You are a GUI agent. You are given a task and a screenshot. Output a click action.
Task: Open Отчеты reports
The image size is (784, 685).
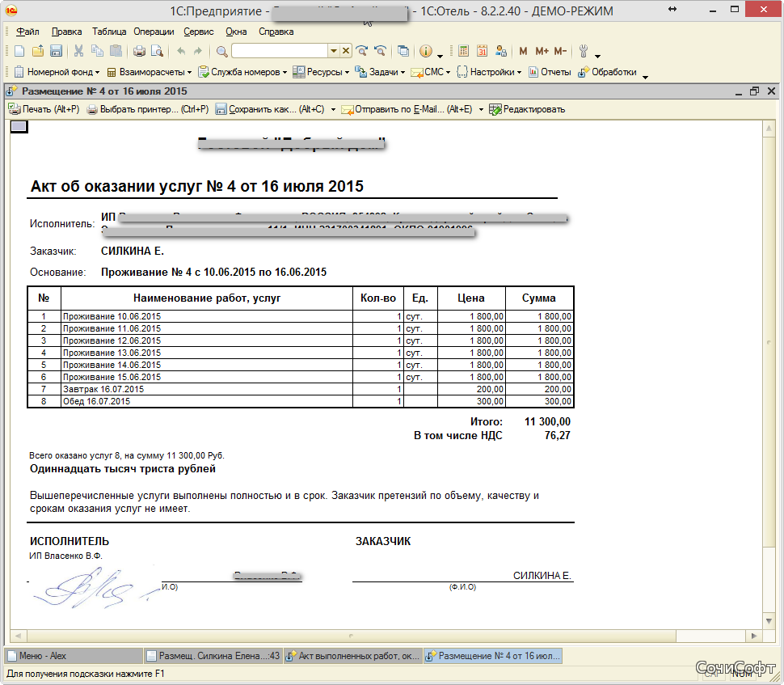tap(550, 72)
